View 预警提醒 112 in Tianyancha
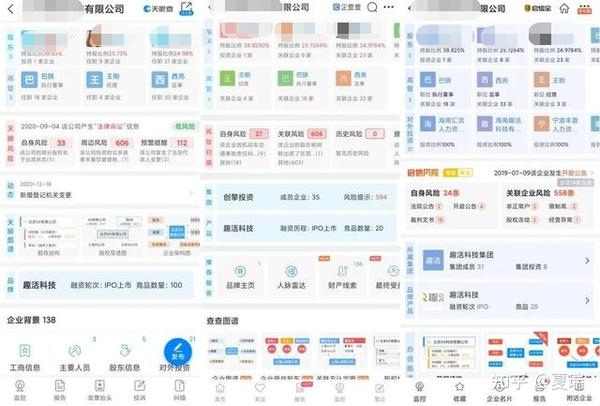 165,151
